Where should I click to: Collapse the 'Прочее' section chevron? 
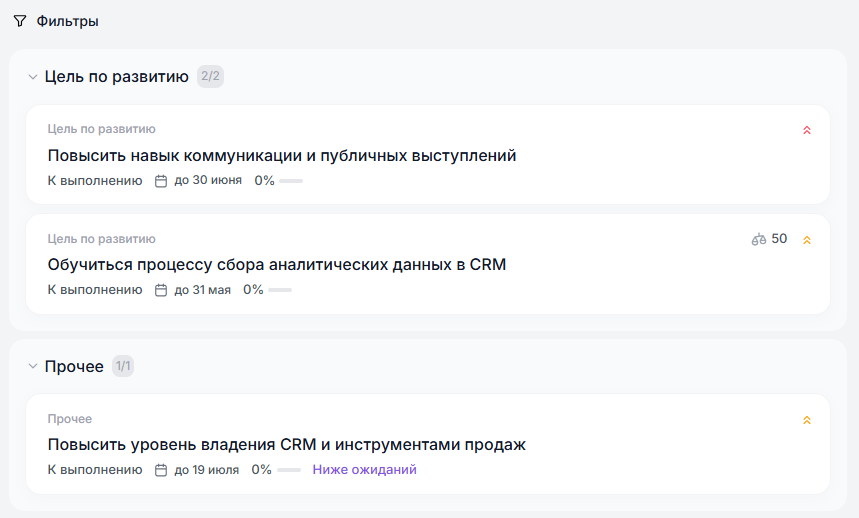[33, 367]
